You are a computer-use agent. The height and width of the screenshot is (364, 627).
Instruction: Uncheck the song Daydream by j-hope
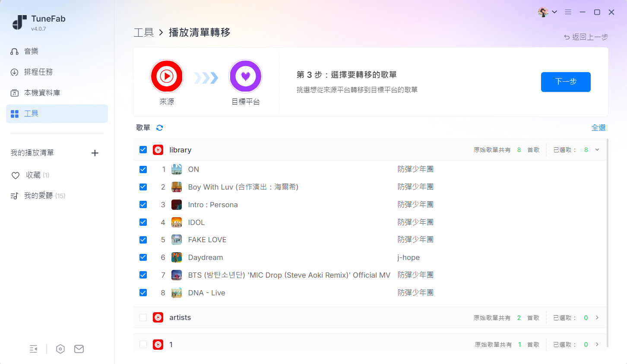(x=143, y=257)
